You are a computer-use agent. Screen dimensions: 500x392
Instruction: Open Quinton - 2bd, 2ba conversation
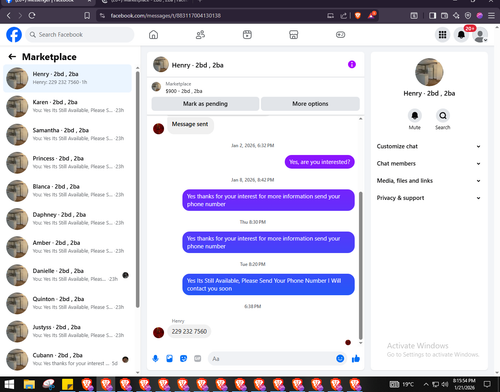pos(67,303)
